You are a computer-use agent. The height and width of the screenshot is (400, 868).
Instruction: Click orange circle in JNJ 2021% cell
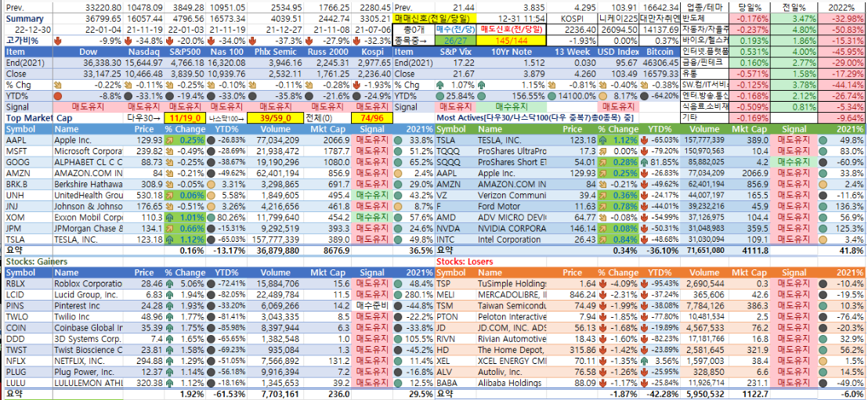tap(398, 207)
